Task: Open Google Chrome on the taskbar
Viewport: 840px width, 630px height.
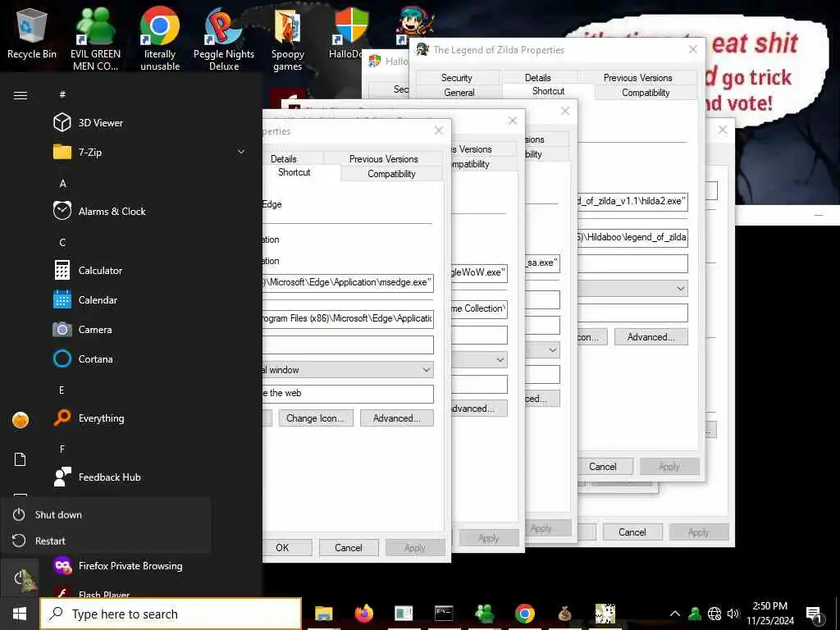Action: [x=524, y=614]
